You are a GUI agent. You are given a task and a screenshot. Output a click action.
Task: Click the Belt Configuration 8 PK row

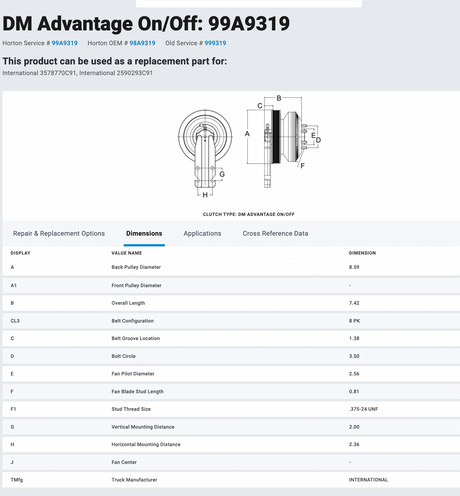click(231, 321)
